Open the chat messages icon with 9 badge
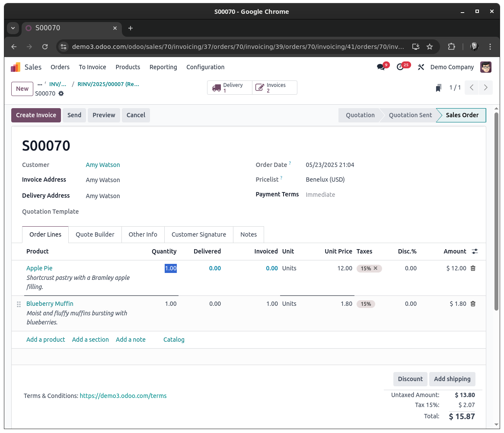The height and width of the screenshot is (433, 504). tap(381, 67)
